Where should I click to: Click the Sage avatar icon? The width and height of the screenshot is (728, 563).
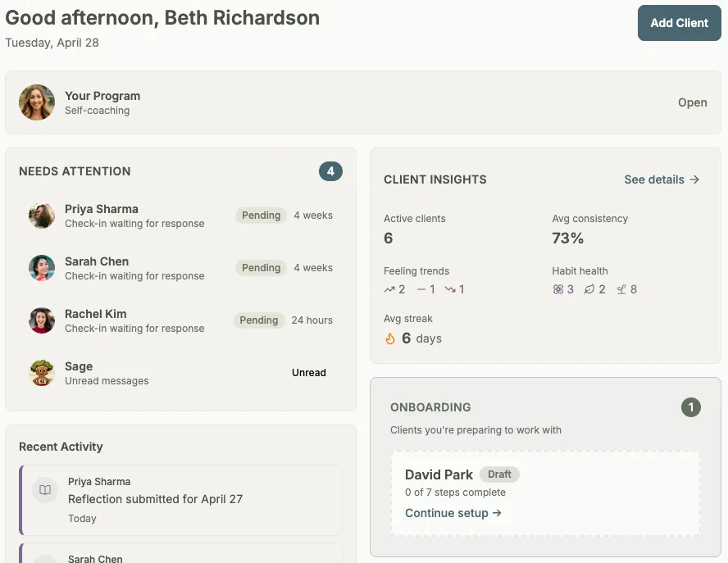click(x=42, y=373)
